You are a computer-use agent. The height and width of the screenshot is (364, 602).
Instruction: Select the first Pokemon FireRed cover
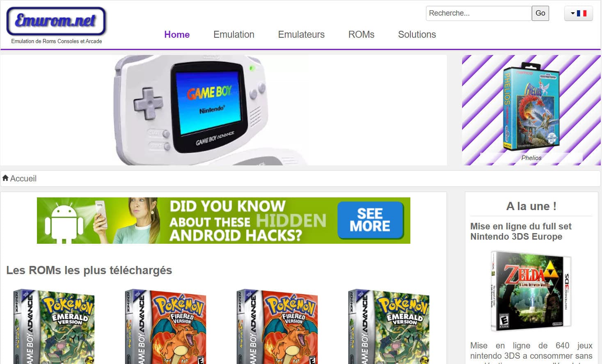coord(165,327)
